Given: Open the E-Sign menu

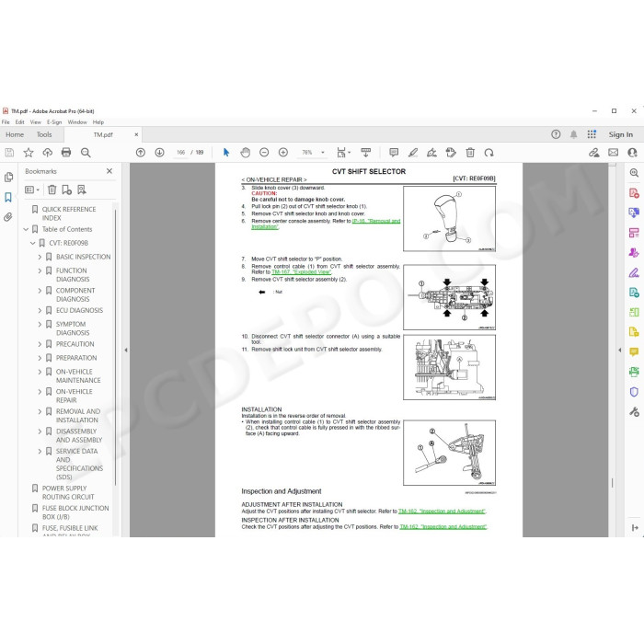Looking at the screenshot, I should [x=54, y=122].
